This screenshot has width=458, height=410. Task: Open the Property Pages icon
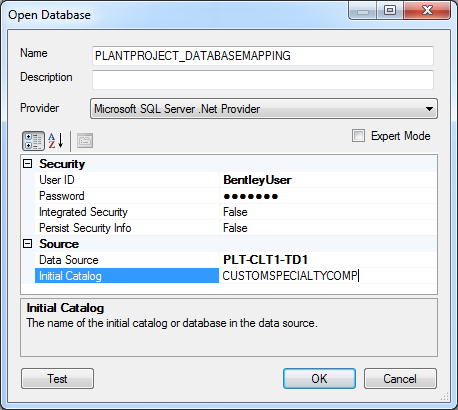point(85,141)
